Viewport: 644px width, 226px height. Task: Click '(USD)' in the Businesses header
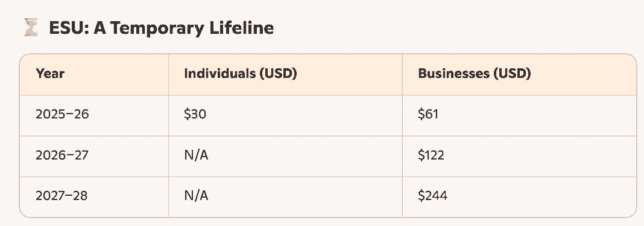(512, 74)
